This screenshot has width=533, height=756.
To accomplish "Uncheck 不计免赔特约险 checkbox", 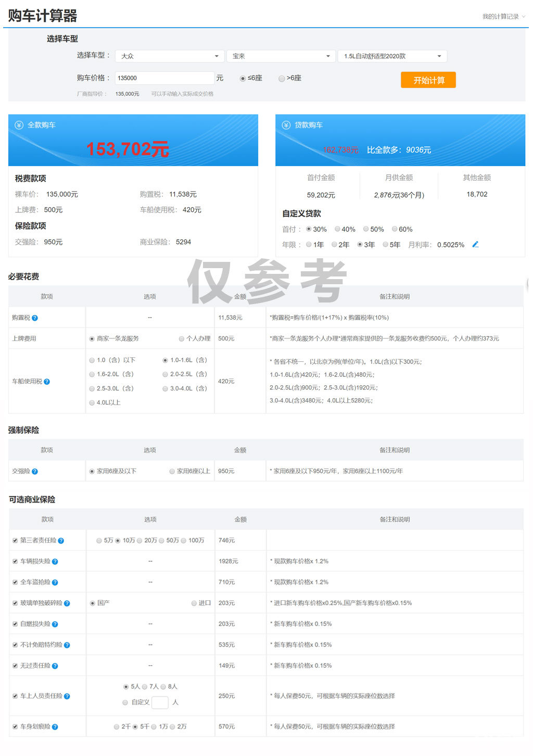I will (15, 645).
